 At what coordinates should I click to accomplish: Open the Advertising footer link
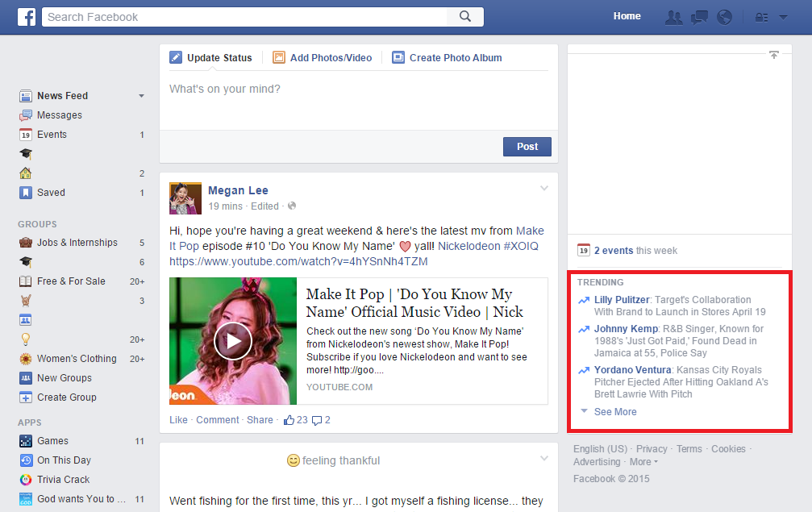(x=597, y=462)
